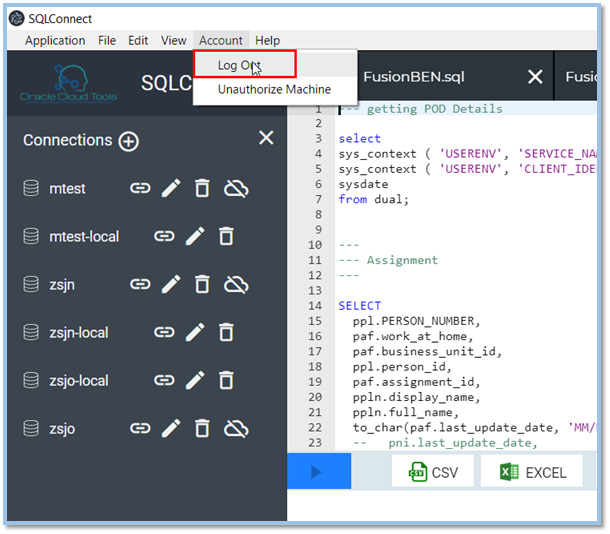
Task: Click the 'ppln.display_name,' code line
Action: (x=416, y=397)
